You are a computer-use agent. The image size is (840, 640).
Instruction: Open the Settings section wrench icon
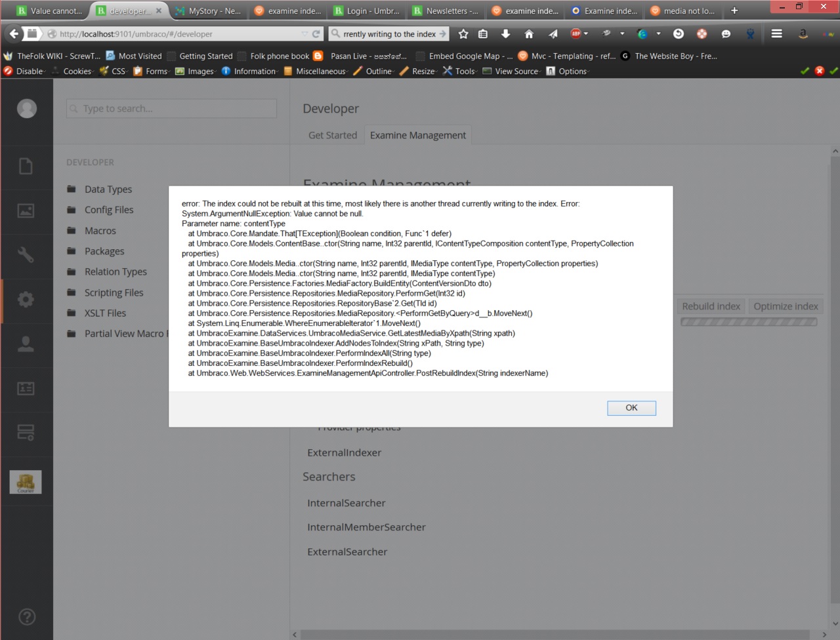click(x=26, y=254)
